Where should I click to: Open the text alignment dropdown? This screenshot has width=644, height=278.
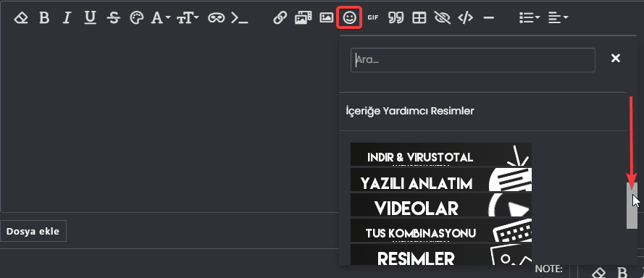pyautogui.click(x=558, y=17)
